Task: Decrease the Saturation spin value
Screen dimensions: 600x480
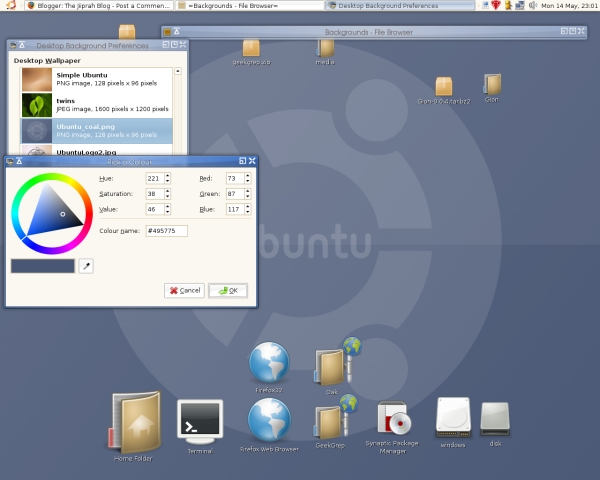Action: 168,196
